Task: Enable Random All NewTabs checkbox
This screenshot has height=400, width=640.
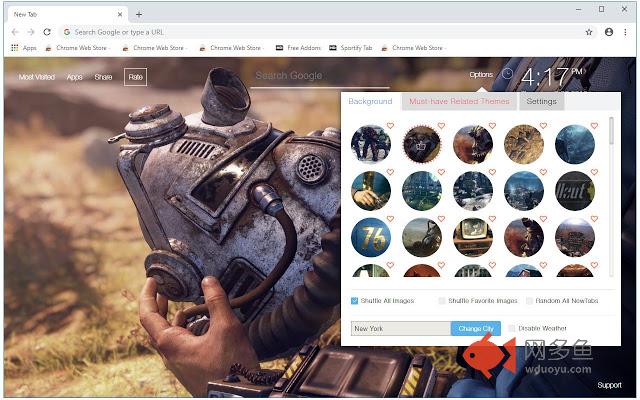Action: [529, 301]
